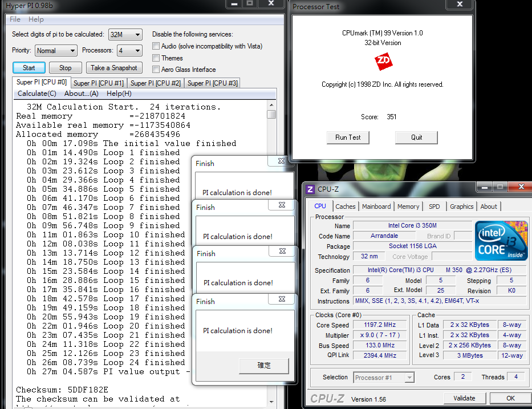
Task: Open the Memory tab in CPU-Z
Action: (x=408, y=206)
